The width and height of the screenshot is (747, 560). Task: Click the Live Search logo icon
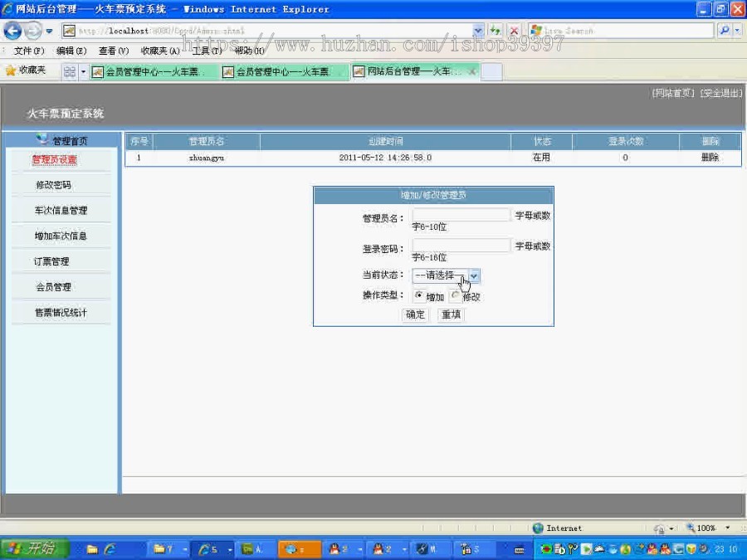[536, 31]
